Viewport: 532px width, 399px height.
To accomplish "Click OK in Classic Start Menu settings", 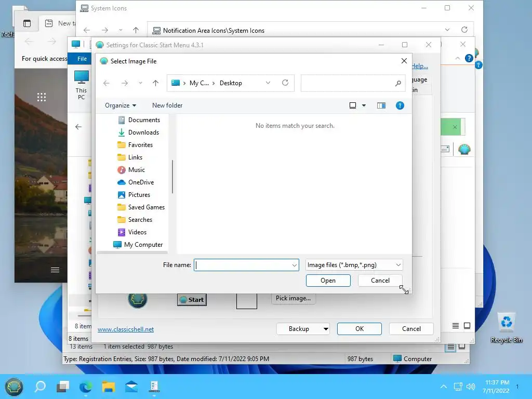I will pos(360,329).
